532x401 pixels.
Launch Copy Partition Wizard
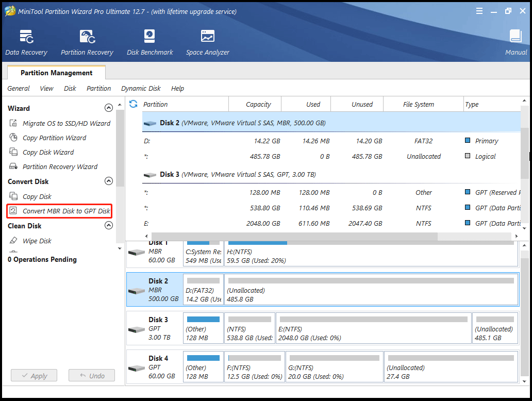coord(54,138)
